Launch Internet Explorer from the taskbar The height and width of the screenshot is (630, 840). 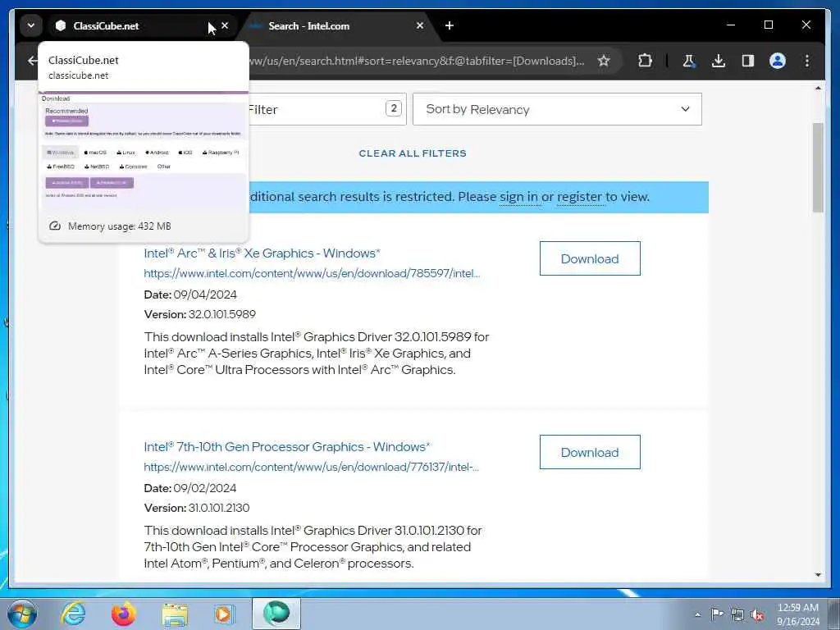[x=73, y=614]
